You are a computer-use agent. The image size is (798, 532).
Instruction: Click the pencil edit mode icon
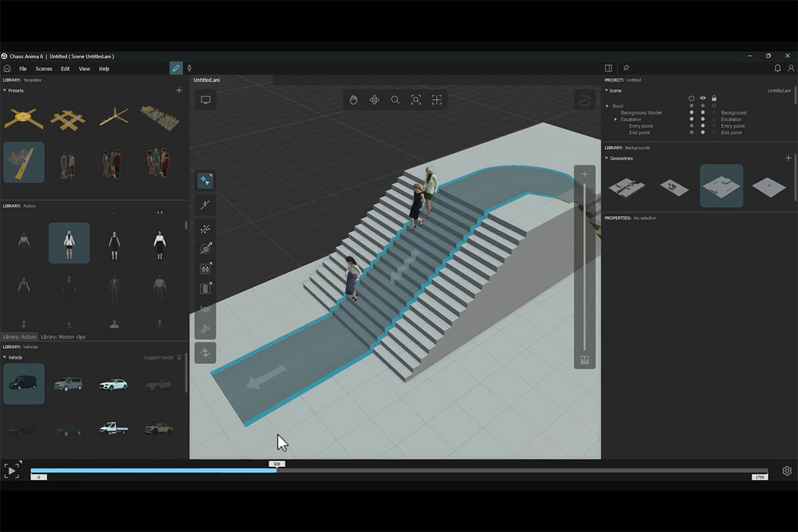(x=176, y=68)
